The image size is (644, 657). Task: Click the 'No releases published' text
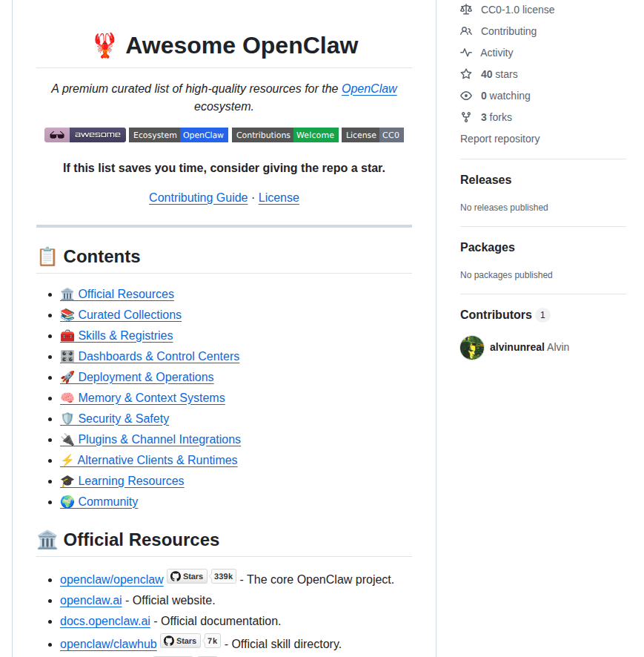click(504, 208)
